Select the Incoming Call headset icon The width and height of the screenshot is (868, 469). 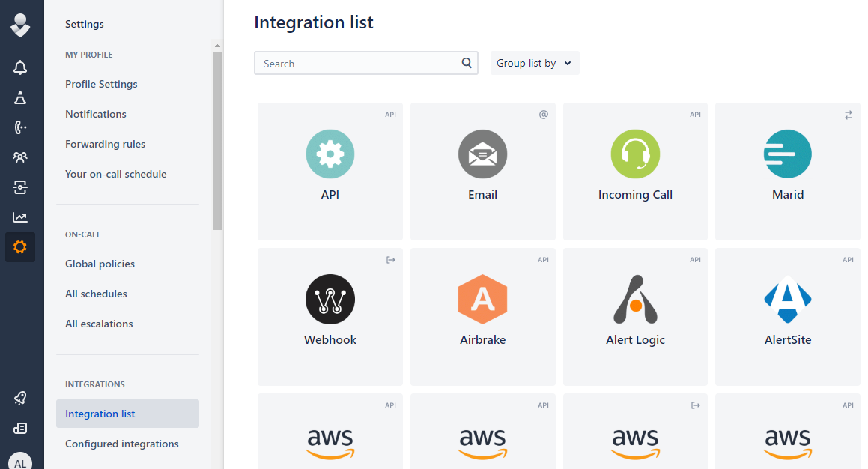[x=635, y=154]
